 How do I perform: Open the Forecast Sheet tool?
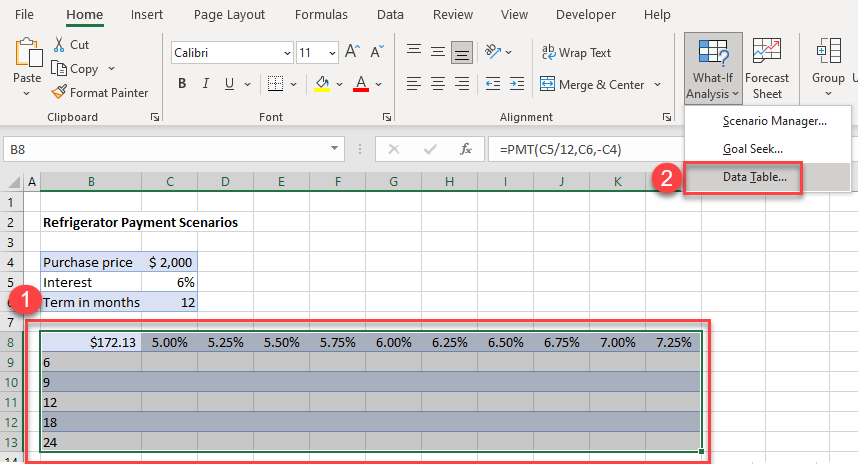click(767, 69)
